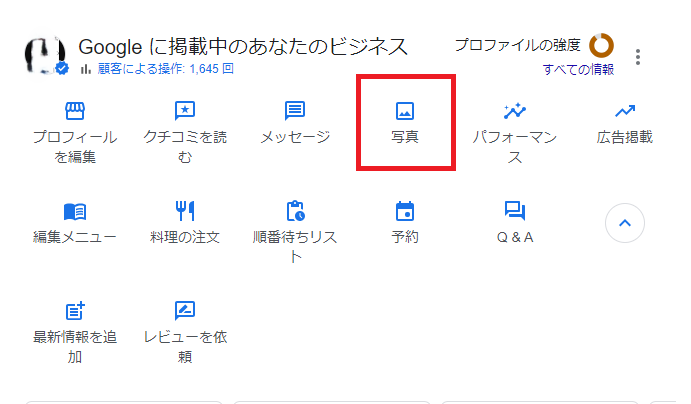Click the profile strength ring indicator

pyautogui.click(x=602, y=45)
